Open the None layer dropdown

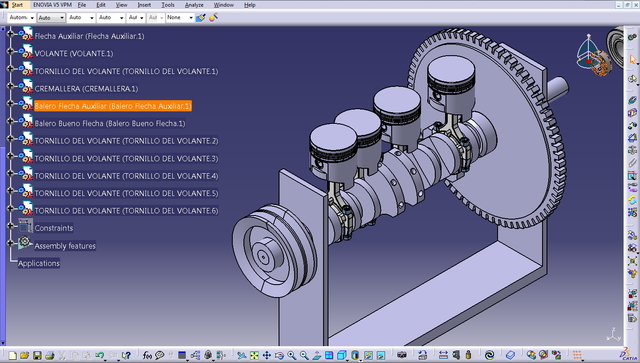pos(180,18)
